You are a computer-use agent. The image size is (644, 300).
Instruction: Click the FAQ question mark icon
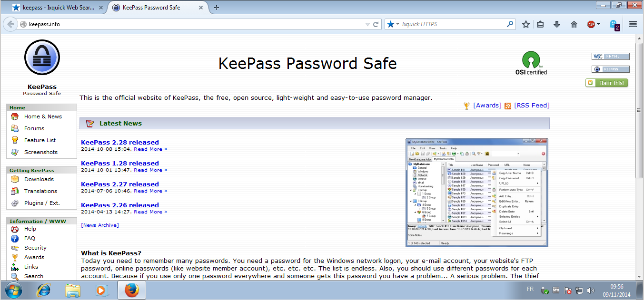pos(15,238)
